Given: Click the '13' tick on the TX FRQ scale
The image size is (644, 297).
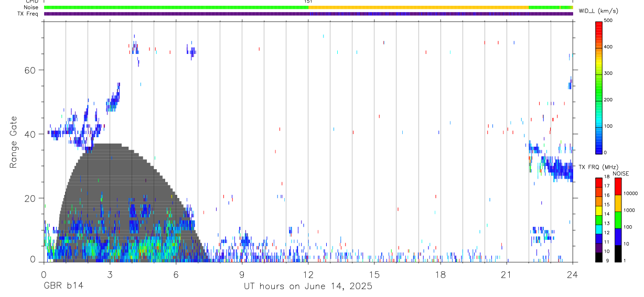Looking at the screenshot, I should coord(607,224).
